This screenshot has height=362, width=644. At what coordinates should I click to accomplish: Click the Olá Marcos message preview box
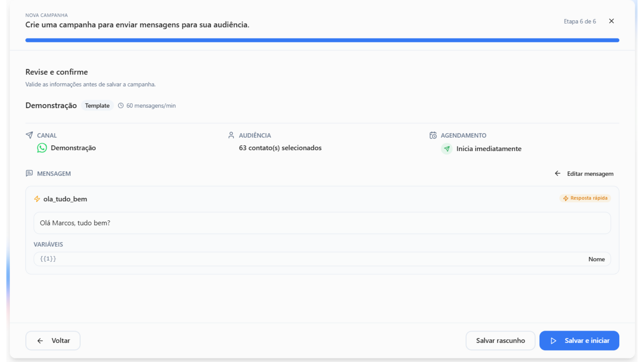pyautogui.click(x=322, y=223)
